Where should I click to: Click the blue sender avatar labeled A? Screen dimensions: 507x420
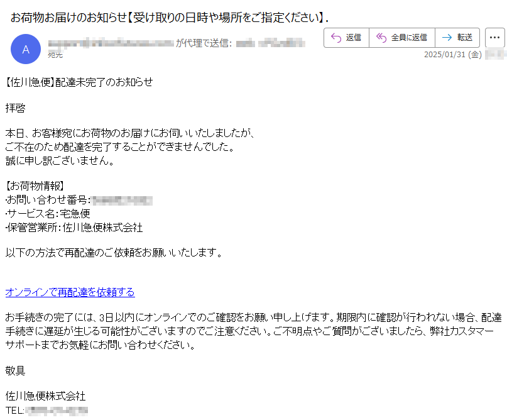tap(26, 49)
